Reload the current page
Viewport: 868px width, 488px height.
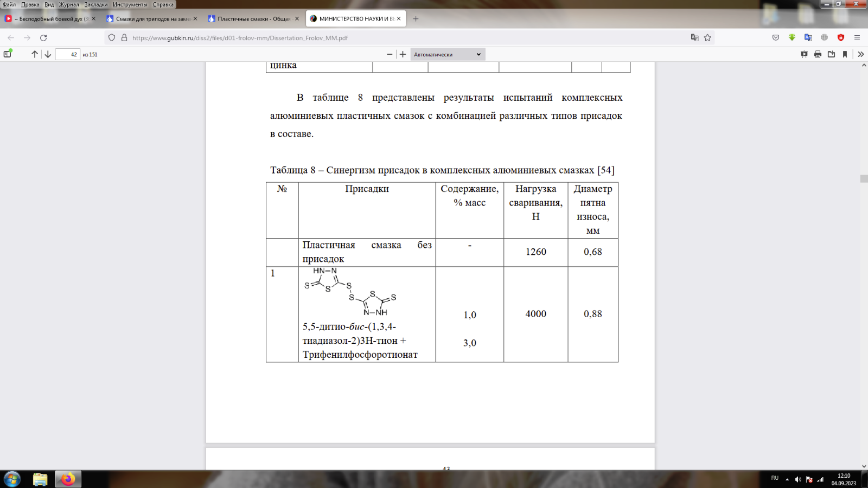(43, 38)
